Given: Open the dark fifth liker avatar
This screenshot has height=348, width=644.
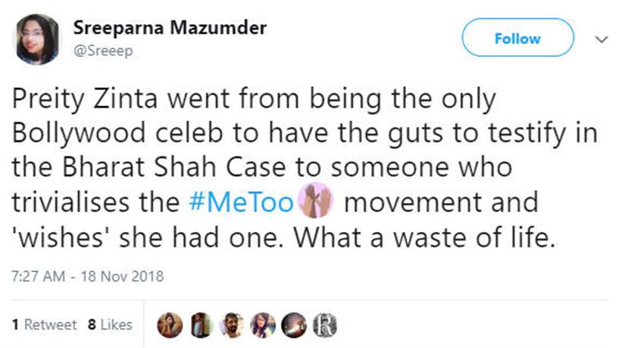Looking at the screenshot, I should click(x=294, y=324).
